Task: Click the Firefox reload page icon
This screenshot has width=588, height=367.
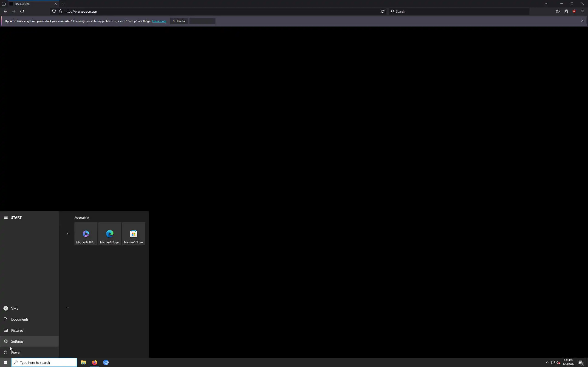Action: (x=22, y=11)
